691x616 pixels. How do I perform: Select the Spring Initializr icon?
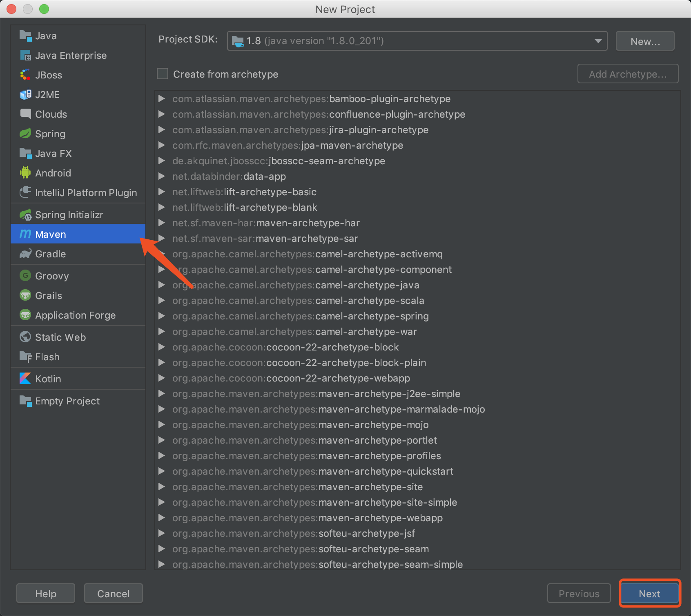pos(25,215)
